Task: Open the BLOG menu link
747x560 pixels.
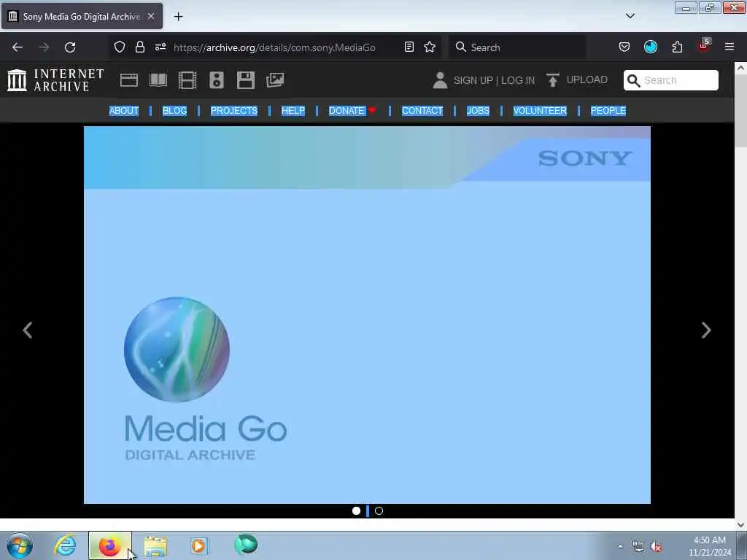Action: pyautogui.click(x=174, y=111)
